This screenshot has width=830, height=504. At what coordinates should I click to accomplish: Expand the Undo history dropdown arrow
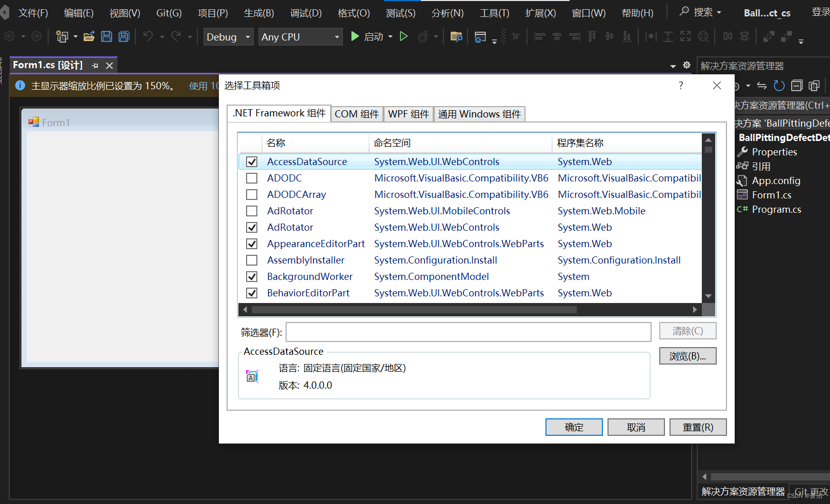tap(162, 37)
